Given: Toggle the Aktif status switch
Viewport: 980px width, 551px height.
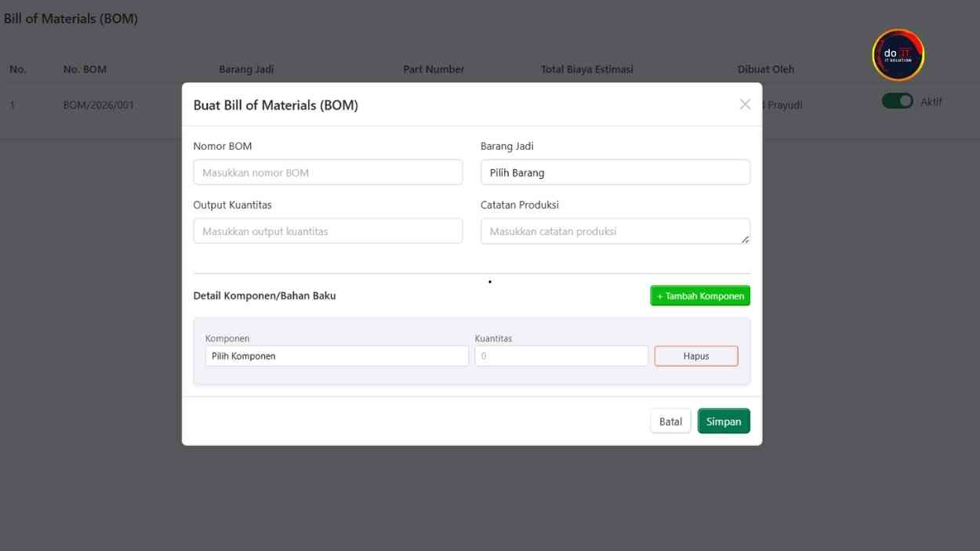Looking at the screenshot, I should click(898, 100).
